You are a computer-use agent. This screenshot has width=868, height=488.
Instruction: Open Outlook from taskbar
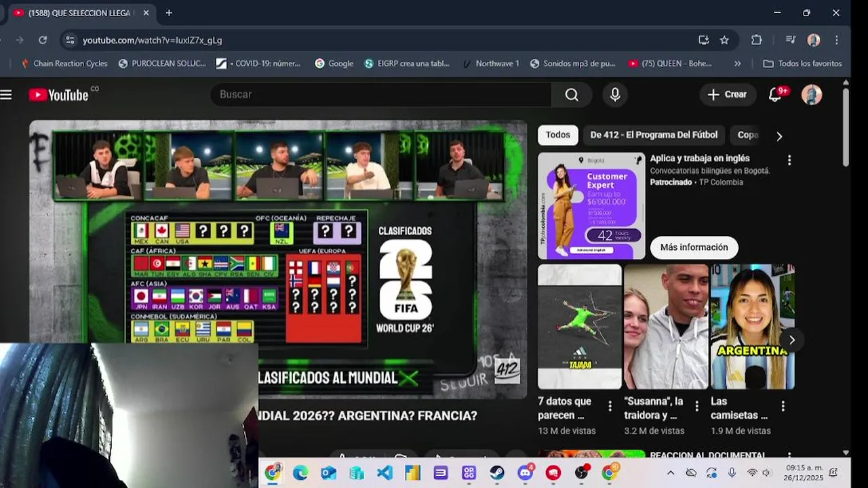pos(329,473)
